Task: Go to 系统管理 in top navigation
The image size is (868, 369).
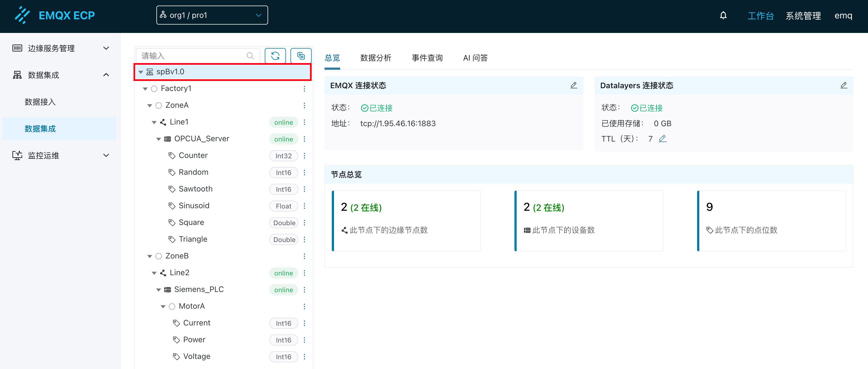Action: (803, 15)
